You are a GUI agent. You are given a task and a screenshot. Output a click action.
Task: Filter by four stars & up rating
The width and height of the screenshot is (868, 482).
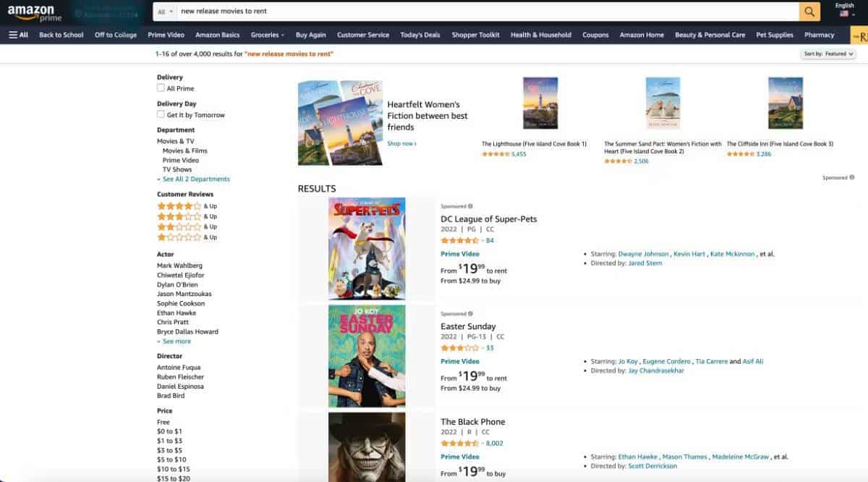[179, 206]
